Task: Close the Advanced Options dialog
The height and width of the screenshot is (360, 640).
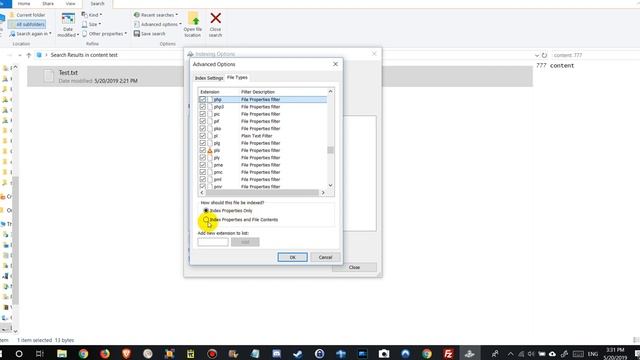Action: click(335, 64)
